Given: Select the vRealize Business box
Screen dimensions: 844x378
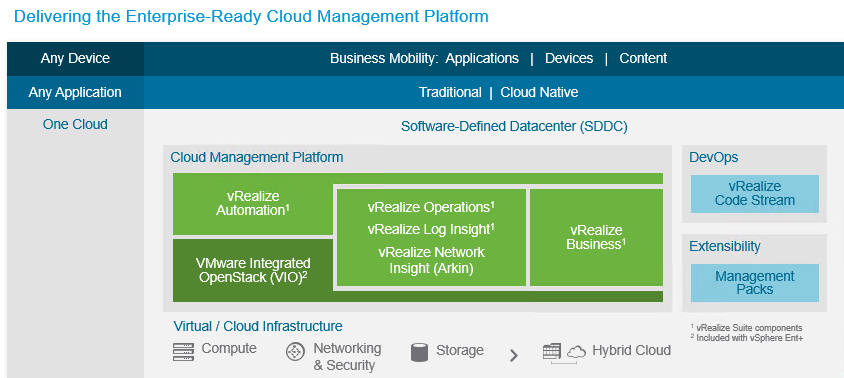Looking at the screenshot, I should pos(596,237).
